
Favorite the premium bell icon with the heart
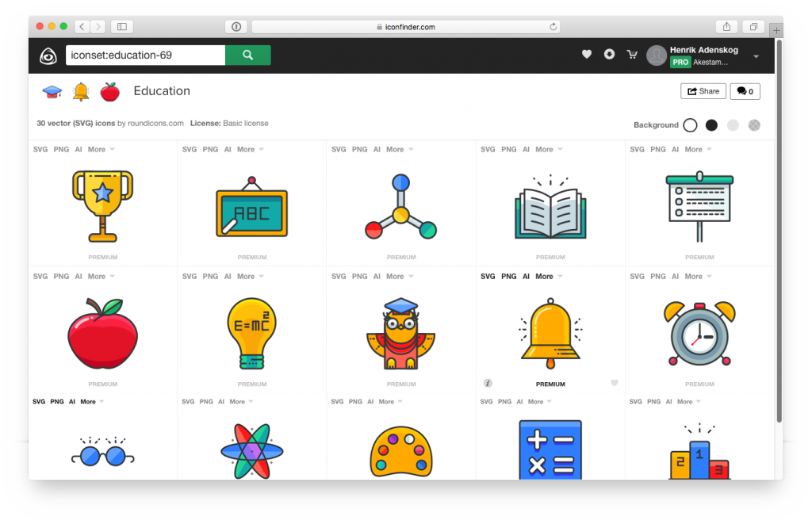coord(615,383)
